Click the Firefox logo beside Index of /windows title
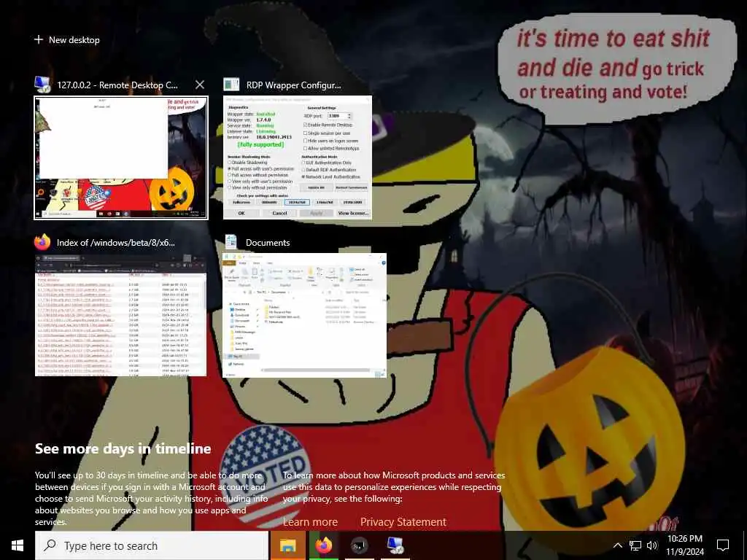The width and height of the screenshot is (747, 560). 42,242
